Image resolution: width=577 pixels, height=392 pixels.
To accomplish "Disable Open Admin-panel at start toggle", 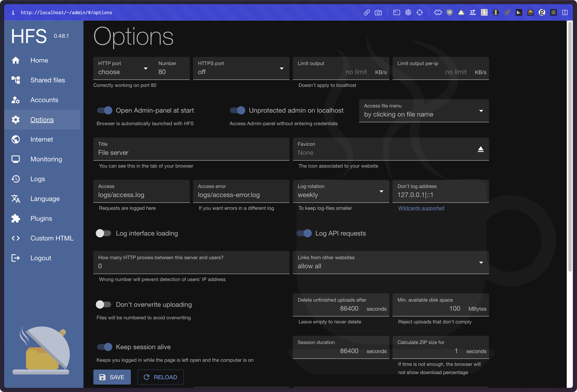I will [x=104, y=110].
